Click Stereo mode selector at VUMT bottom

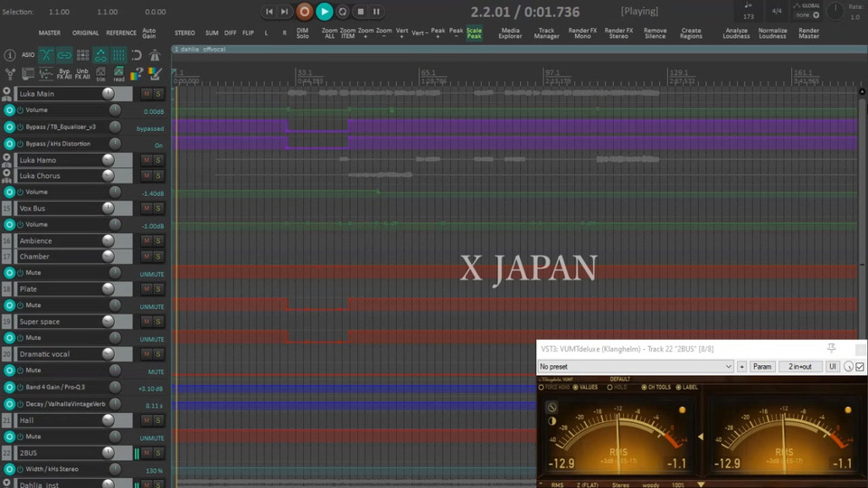(620, 485)
